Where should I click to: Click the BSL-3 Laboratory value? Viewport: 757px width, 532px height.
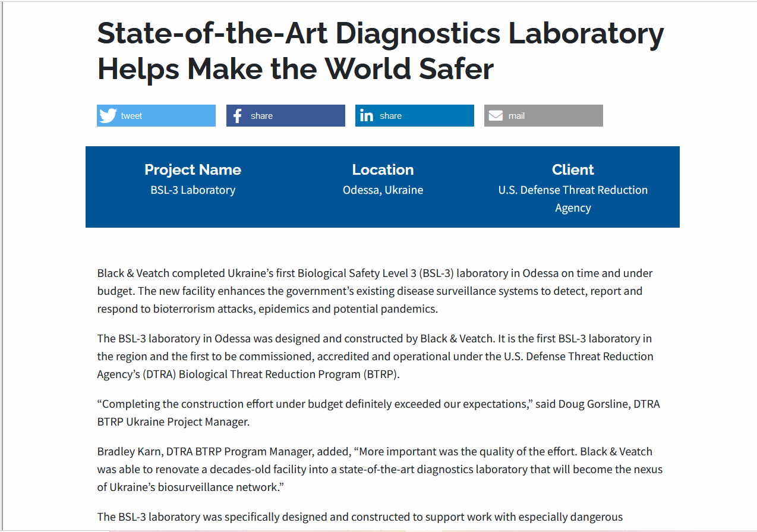coord(193,190)
